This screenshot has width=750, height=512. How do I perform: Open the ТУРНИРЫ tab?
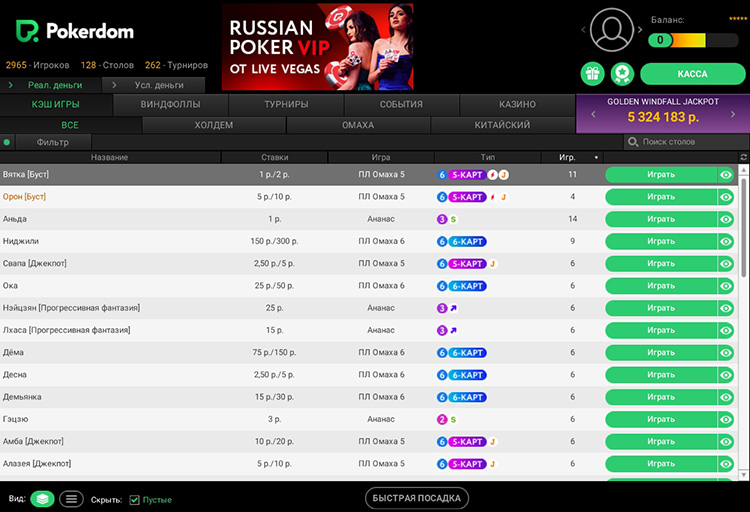pyautogui.click(x=286, y=104)
